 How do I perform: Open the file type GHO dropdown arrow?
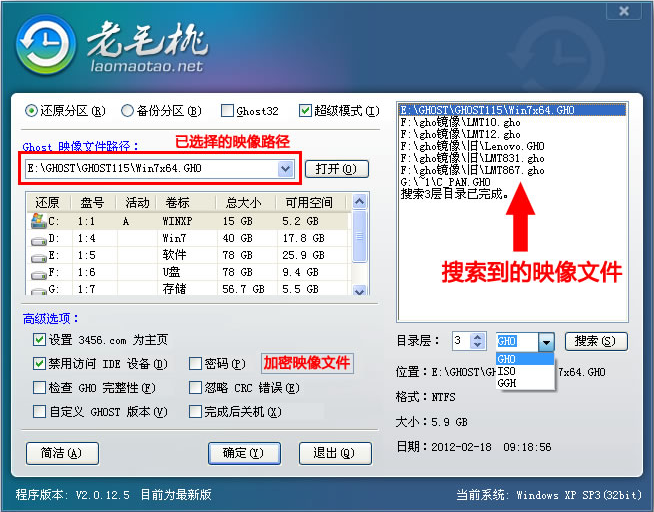click(x=546, y=342)
